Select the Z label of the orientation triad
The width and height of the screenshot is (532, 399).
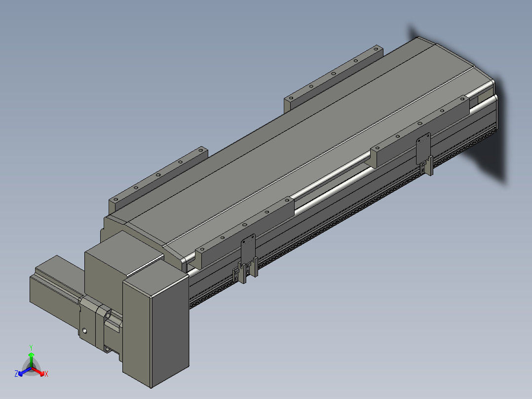pyautogui.click(x=16, y=373)
